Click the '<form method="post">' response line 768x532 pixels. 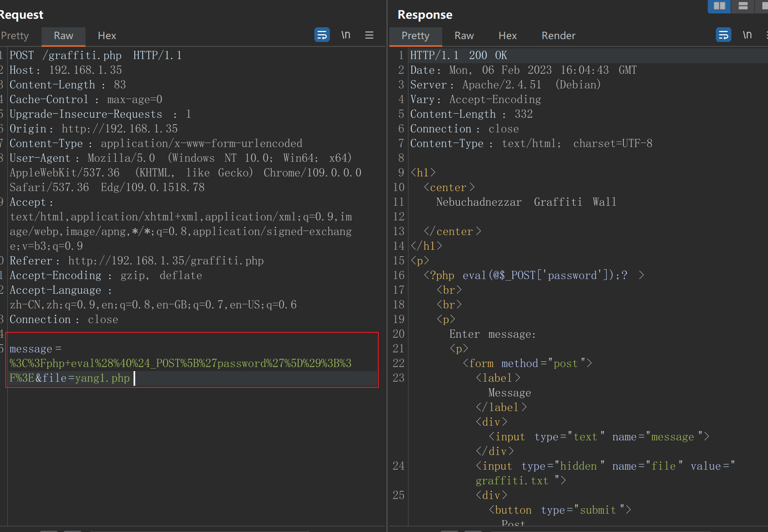click(527, 363)
